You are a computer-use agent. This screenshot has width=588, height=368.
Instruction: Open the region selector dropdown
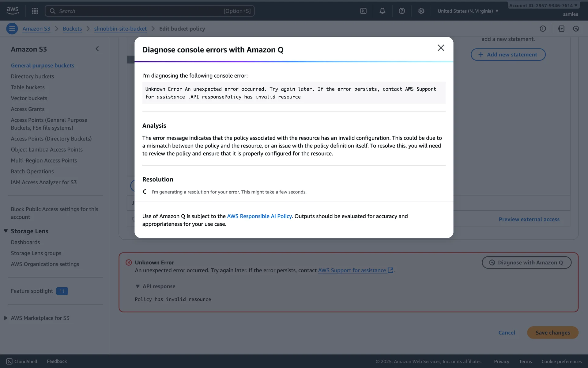(468, 11)
